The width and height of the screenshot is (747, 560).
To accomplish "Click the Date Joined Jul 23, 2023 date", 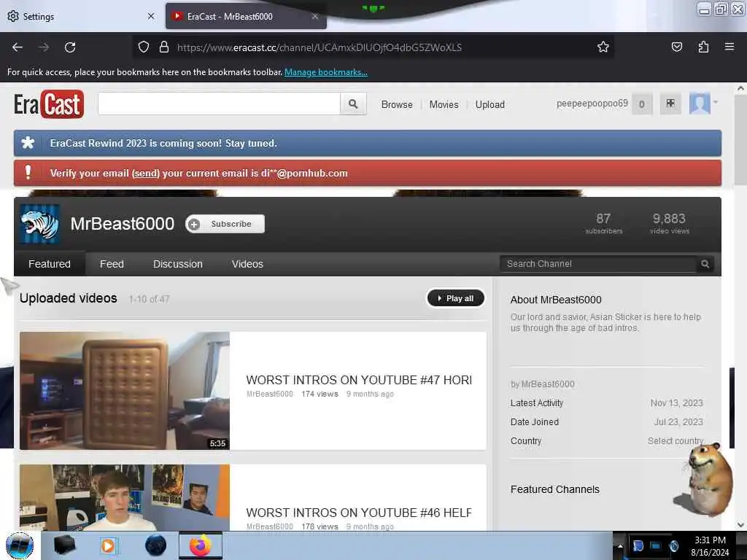I will point(678,422).
